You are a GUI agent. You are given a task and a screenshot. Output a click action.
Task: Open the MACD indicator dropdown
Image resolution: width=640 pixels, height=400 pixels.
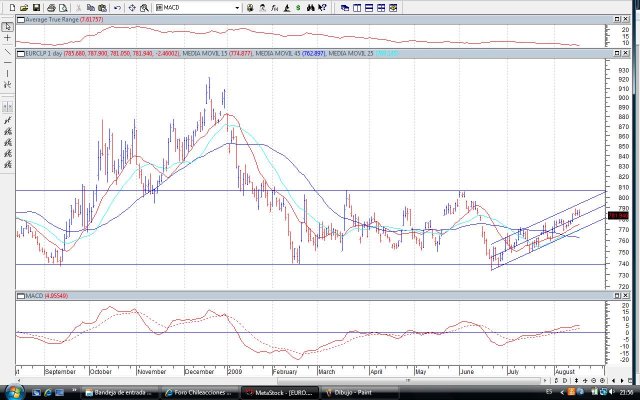coord(236,7)
